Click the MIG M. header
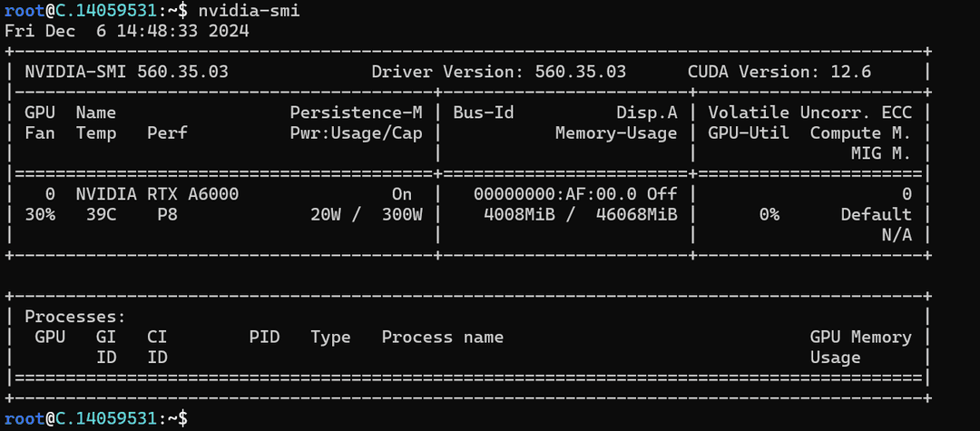The height and width of the screenshot is (431, 980). [881, 153]
